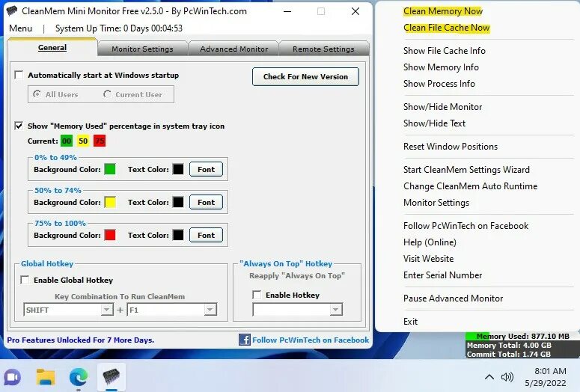The height and width of the screenshot is (392, 580).
Task: Start CleanMem Settings Wizard from menu
Action: pyautogui.click(x=466, y=170)
